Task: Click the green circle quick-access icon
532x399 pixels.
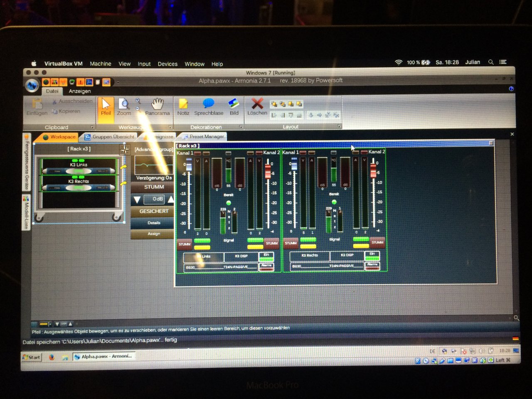Action: [x=46, y=82]
